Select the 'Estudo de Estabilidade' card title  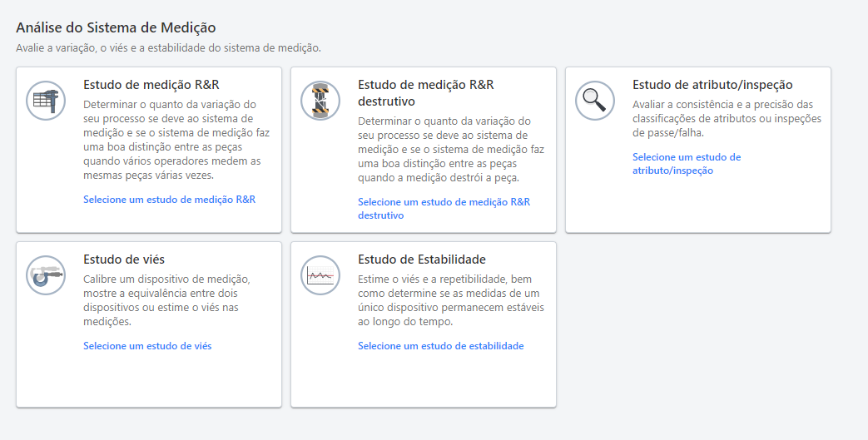pos(421,260)
